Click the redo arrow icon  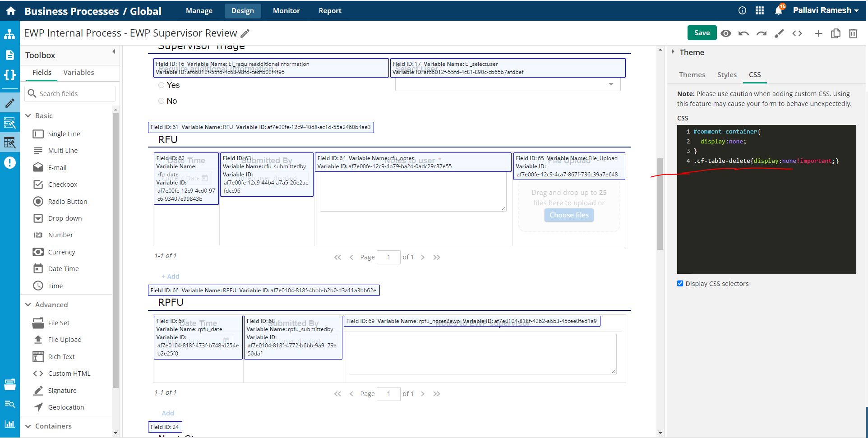pos(762,33)
